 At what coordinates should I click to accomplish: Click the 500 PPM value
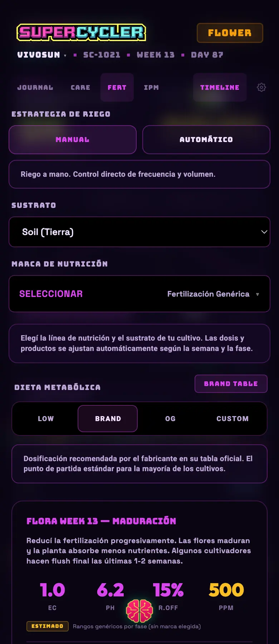click(226, 590)
